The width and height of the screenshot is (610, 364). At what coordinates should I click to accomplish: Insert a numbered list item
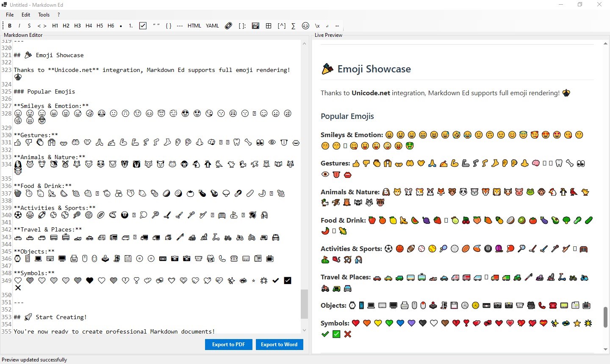[x=131, y=26]
